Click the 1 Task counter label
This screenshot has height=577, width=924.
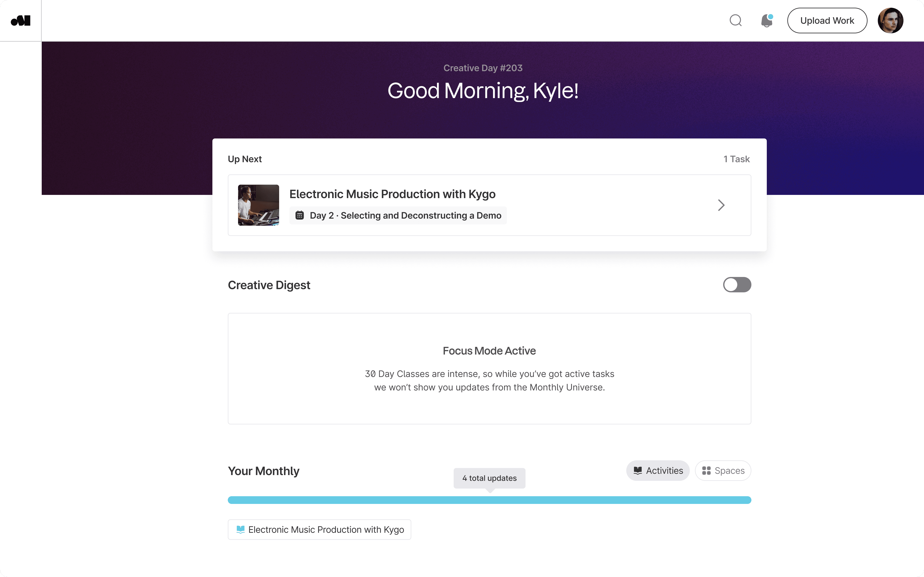[x=737, y=159]
